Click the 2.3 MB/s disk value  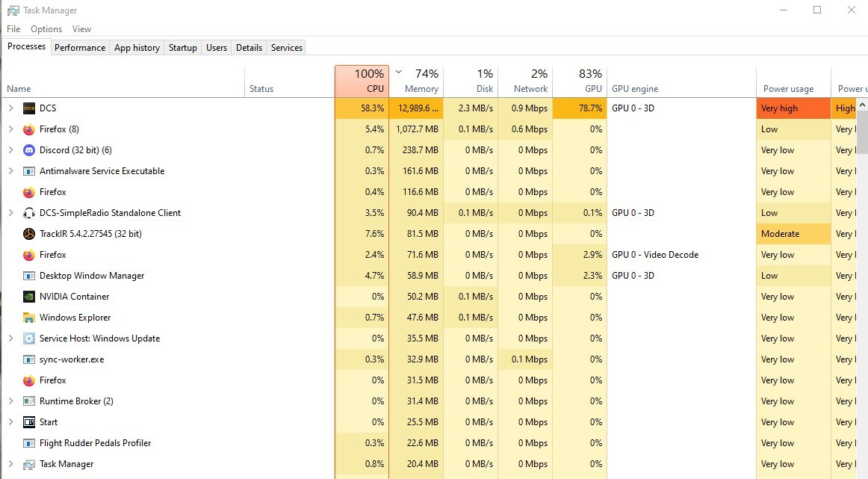tap(471, 108)
